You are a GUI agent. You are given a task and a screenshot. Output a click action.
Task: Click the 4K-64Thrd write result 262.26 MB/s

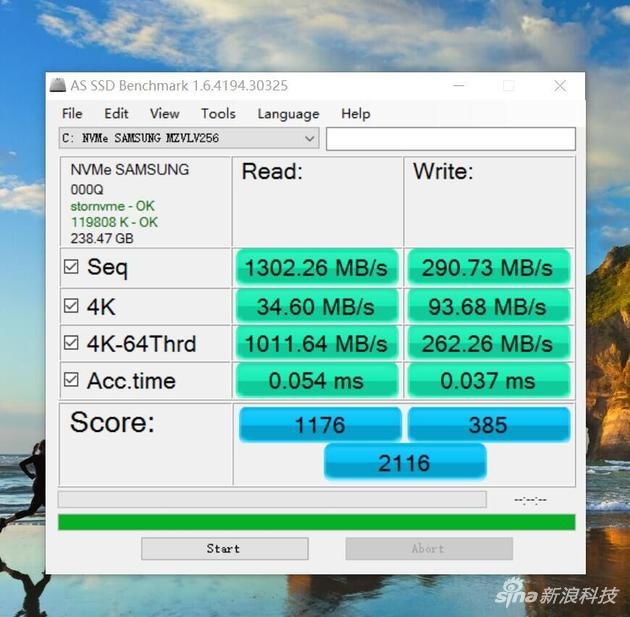point(489,344)
